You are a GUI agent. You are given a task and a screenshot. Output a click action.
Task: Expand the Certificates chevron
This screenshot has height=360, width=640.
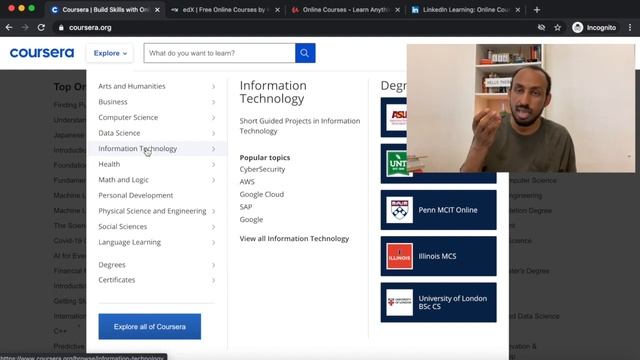[213, 280]
